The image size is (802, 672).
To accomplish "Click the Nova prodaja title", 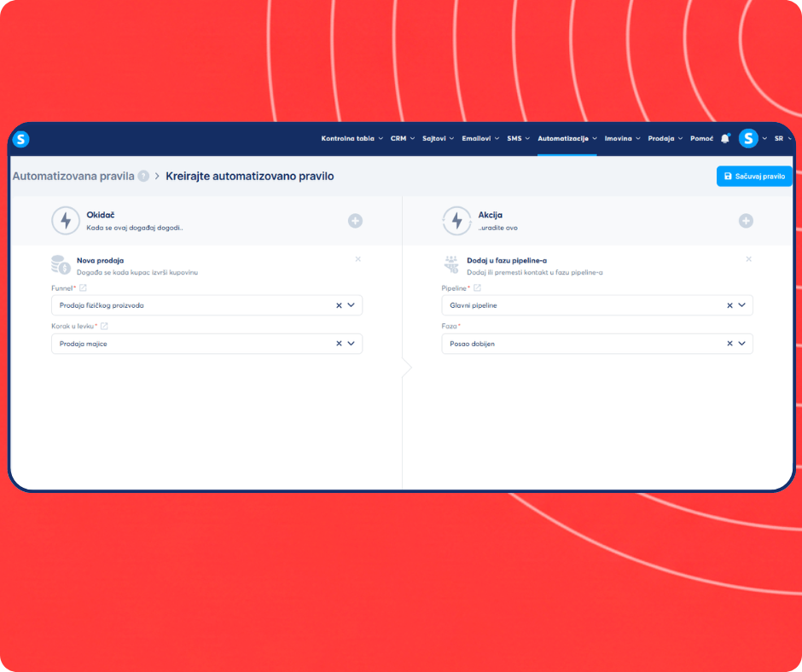I will pyautogui.click(x=101, y=260).
